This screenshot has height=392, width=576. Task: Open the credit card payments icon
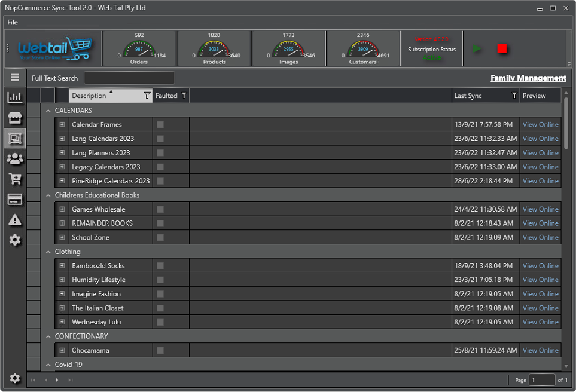(15, 199)
